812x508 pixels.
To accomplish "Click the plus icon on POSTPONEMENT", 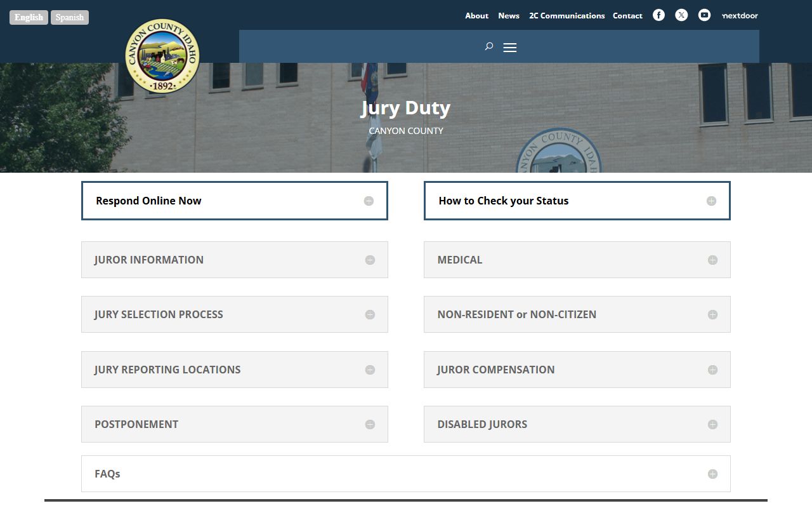I will (x=370, y=424).
